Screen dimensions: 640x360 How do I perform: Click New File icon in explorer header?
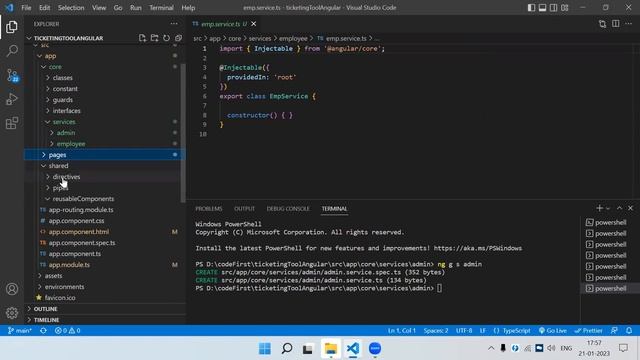click(142, 38)
